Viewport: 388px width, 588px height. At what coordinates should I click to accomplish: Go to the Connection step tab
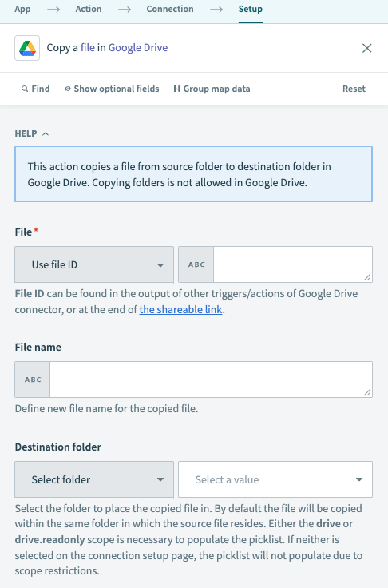(x=170, y=9)
